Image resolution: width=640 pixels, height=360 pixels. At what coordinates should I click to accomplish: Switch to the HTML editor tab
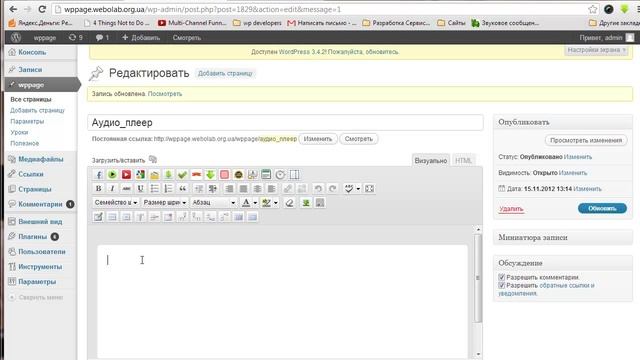click(x=463, y=160)
